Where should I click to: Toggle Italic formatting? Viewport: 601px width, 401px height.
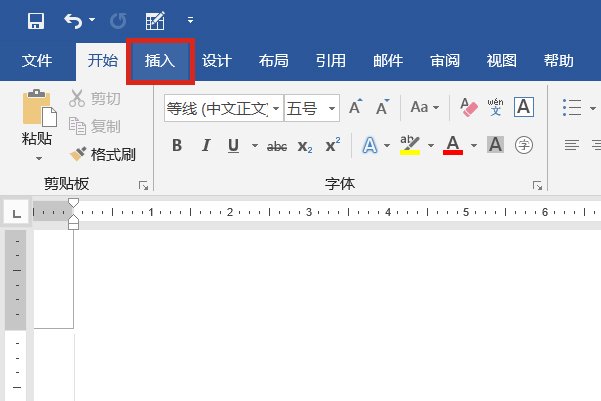pyautogui.click(x=206, y=145)
